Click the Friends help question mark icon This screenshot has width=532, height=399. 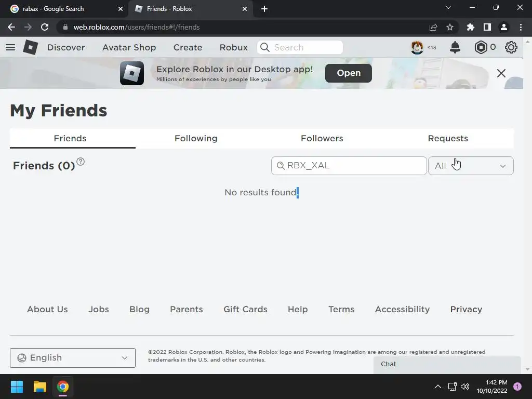click(81, 162)
